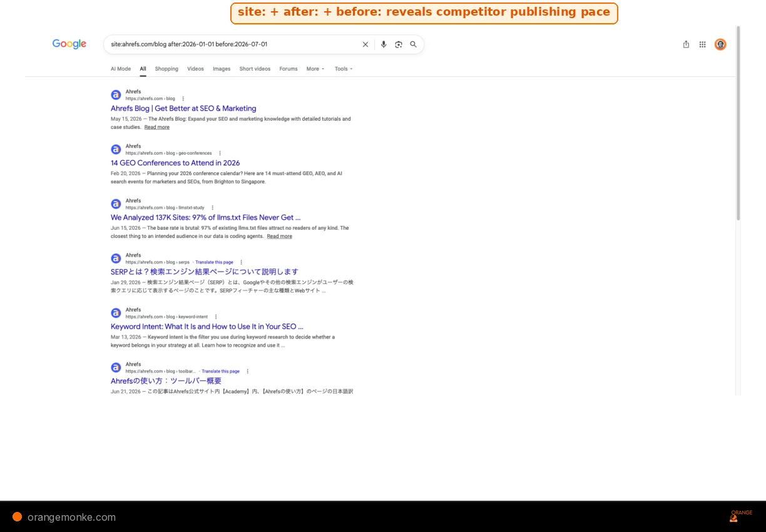Expand the Tools dropdown
Viewport: 766px width, 532px height.
[x=344, y=69]
